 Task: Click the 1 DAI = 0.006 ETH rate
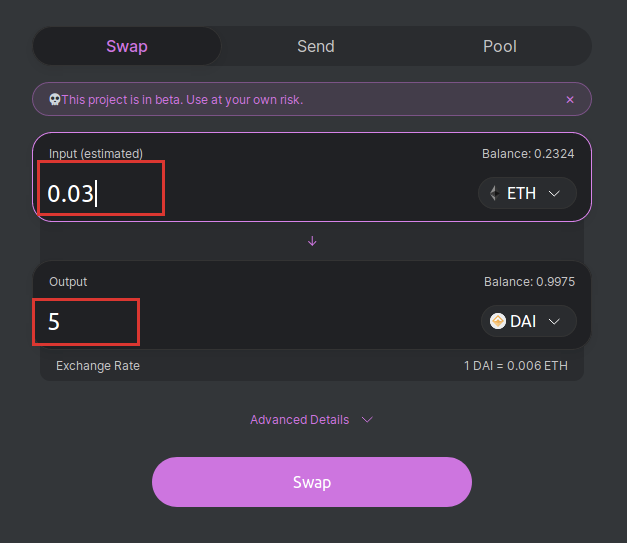click(x=515, y=366)
